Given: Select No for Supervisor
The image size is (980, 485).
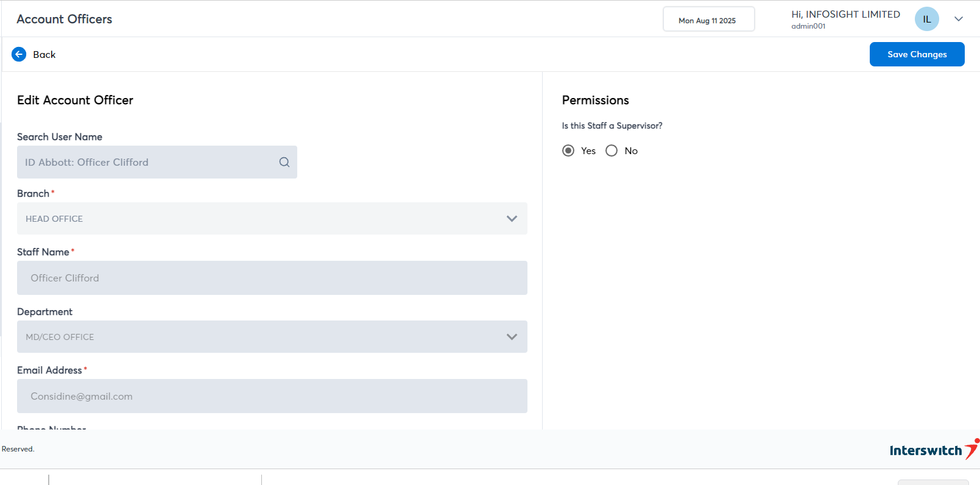Looking at the screenshot, I should 612,150.
